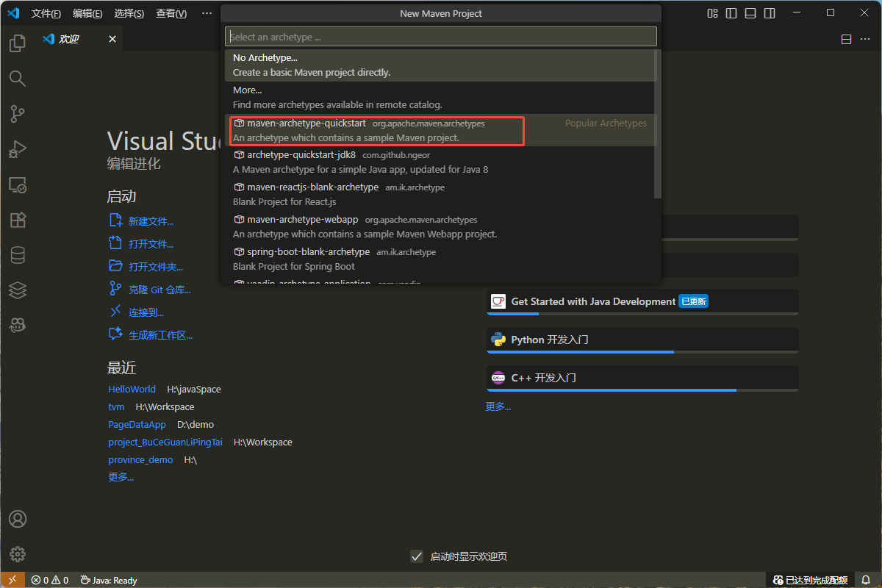
Task: Open the HelloWorld recent project link
Action: pyautogui.click(x=132, y=390)
